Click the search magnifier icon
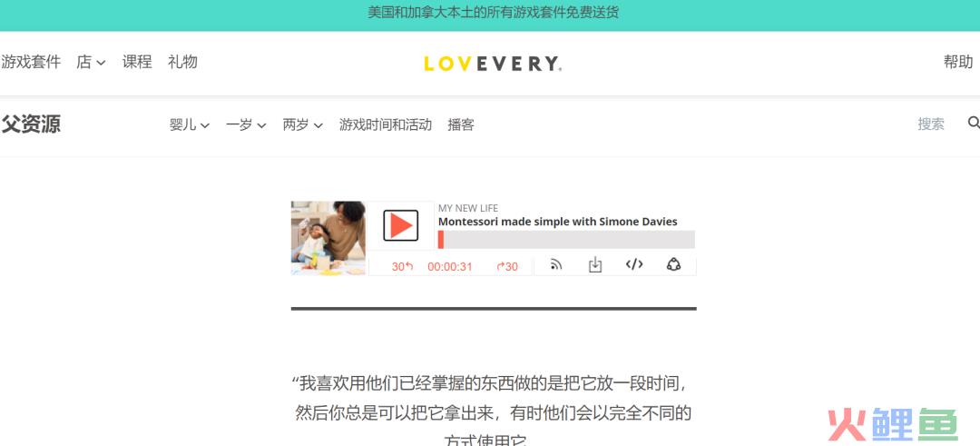This screenshot has height=446, width=980. pyautogui.click(x=973, y=123)
